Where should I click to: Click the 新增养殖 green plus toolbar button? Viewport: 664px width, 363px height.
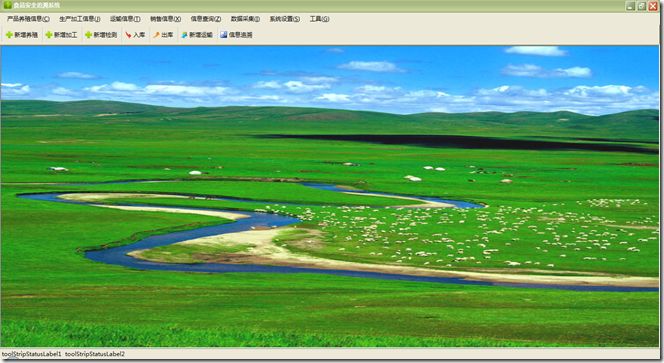tap(22, 35)
